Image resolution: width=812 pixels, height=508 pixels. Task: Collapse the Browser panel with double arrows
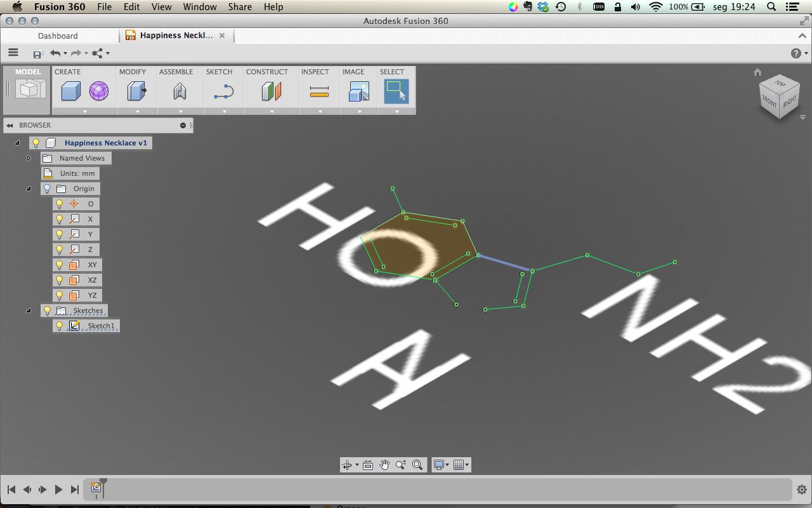tap(10, 125)
